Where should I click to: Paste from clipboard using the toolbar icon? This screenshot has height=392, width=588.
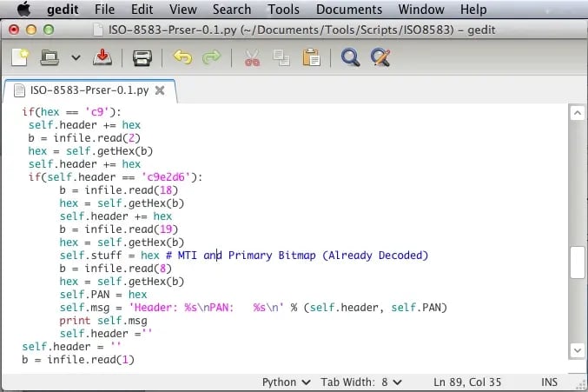tap(311, 58)
